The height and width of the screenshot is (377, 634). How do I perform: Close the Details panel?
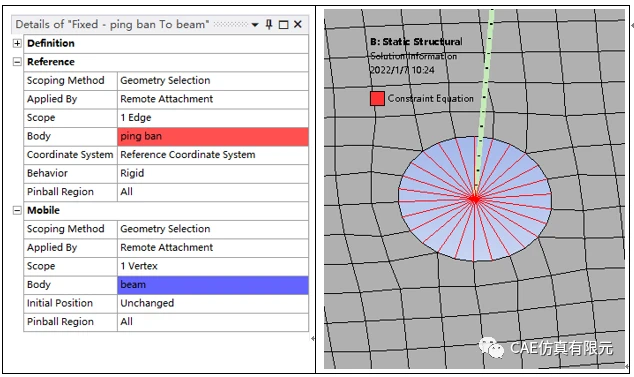click(298, 24)
